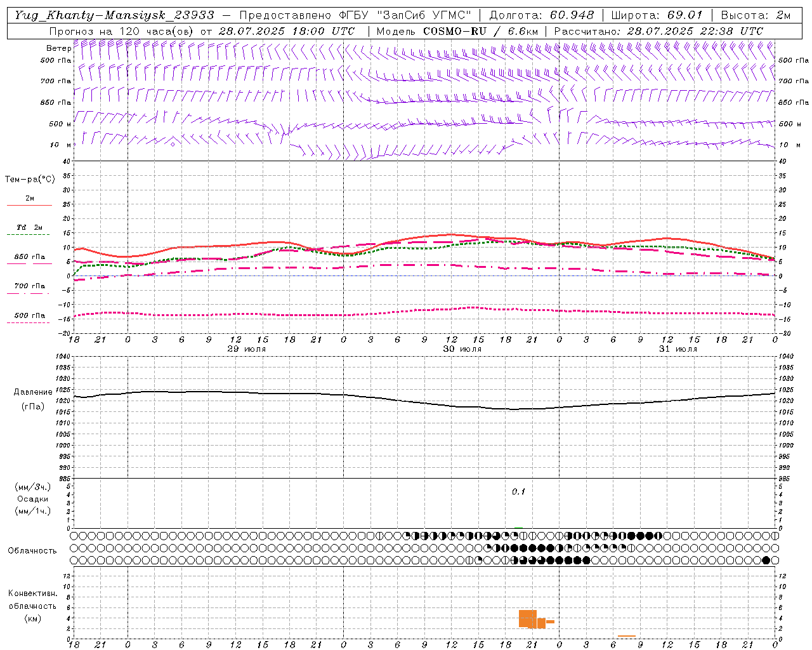Click the '30 июля' date label
This screenshot has width=812, height=650.
pos(462,349)
